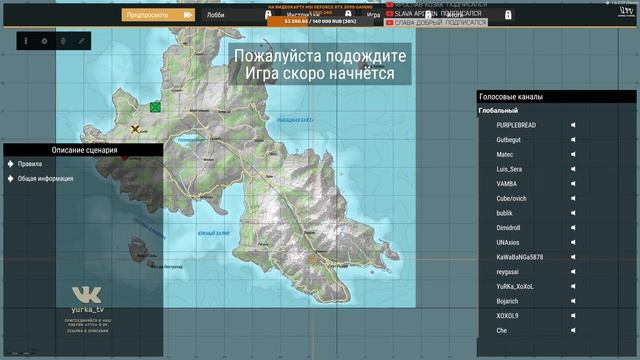Select player Gutbegut in voice list

[508, 140]
